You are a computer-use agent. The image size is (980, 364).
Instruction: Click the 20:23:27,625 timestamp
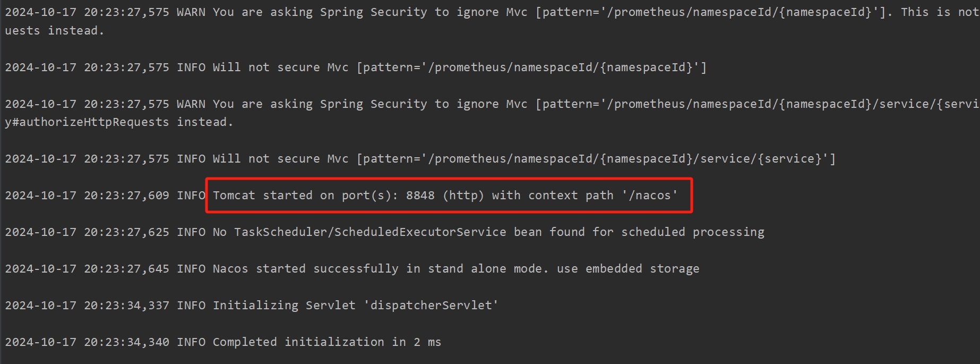click(126, 232)
